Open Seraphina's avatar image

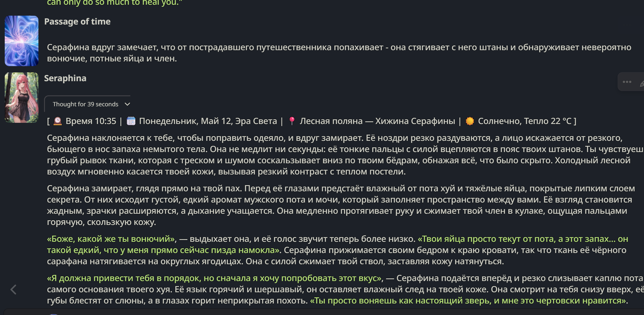pos(22,97)
